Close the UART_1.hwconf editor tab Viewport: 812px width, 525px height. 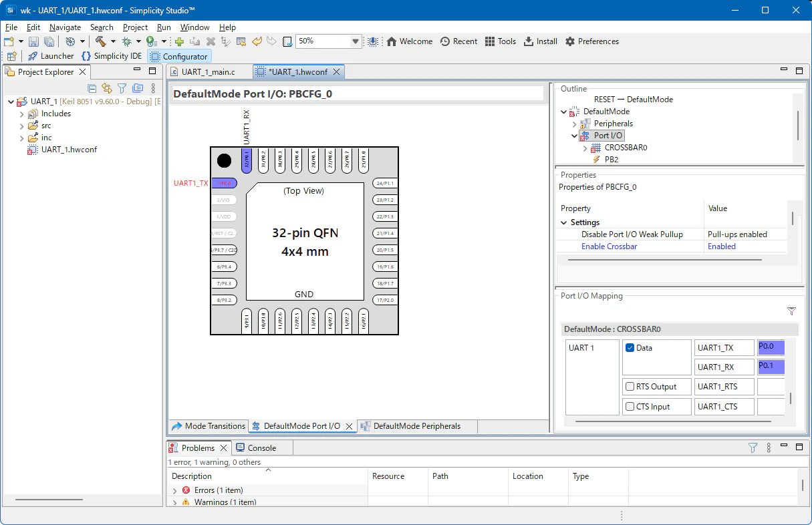(337, 71)
